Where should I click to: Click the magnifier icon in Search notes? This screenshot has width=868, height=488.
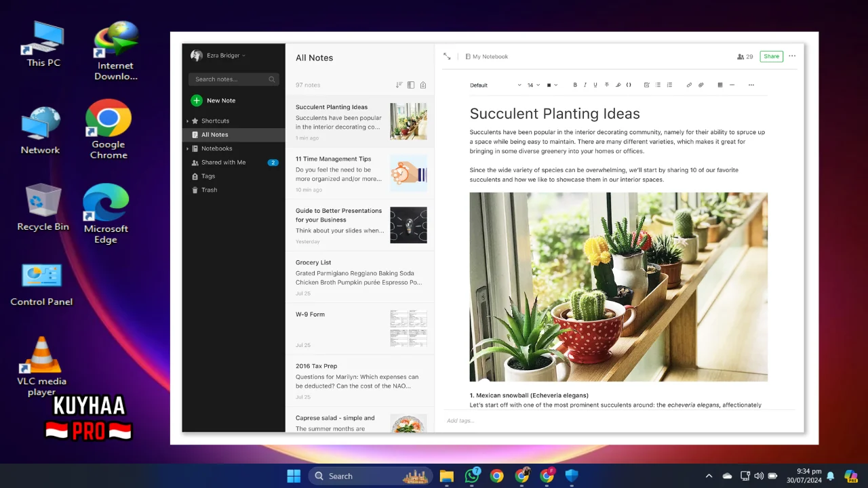(x=272, y=79)
